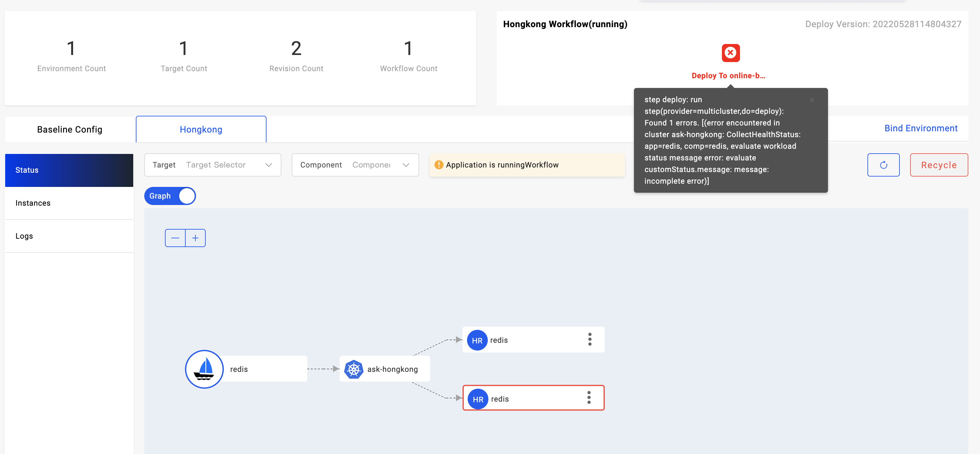This screenshot has height=454, width=980.
Task: Click the Workflow Count statistic
Action: click(408, 56)
